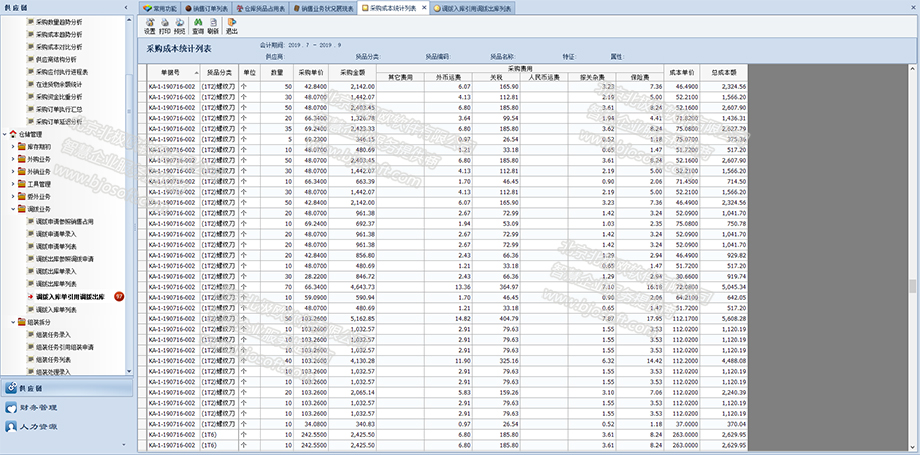Image resolution: width=920 pixels, height=455 pixels.
Task: Click the 退出 exit toolbar icon
Action: (232, 26)
